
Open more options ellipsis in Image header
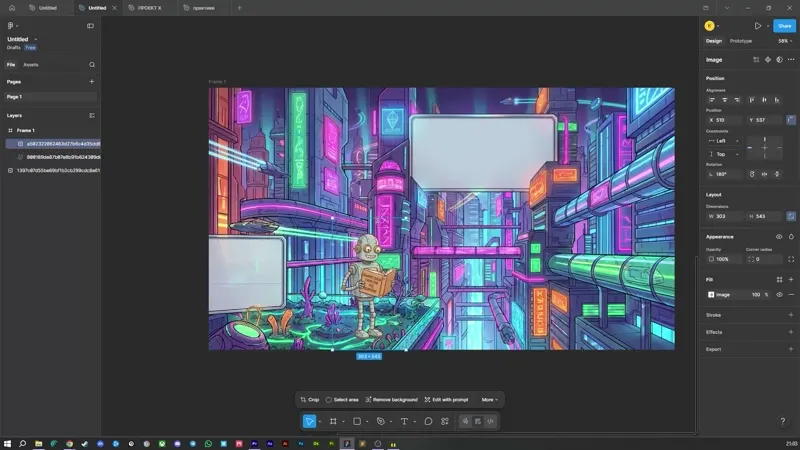[x=791, y=60]
